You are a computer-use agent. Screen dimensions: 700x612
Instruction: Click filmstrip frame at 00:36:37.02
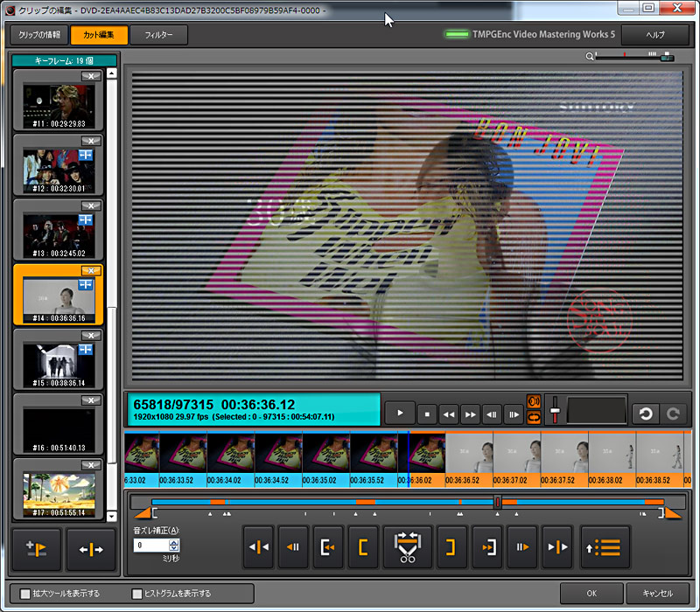[x=516, y=459]
